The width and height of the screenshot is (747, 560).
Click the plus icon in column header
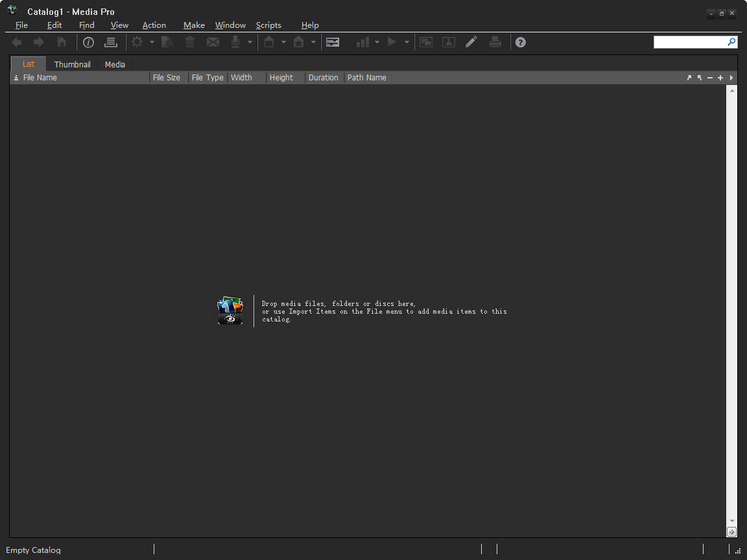pyautogui.click(x=720, y=78)
